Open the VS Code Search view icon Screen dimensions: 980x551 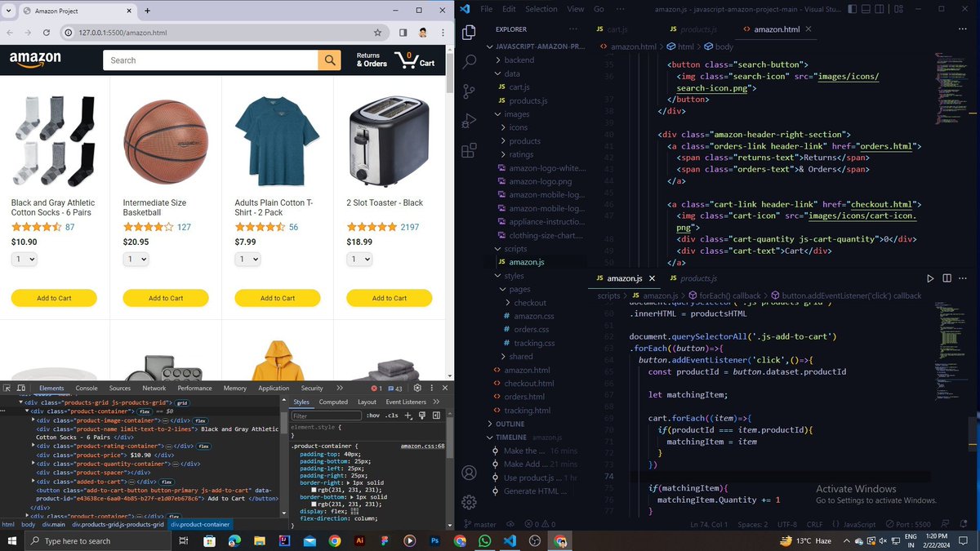tap(469, 61)
